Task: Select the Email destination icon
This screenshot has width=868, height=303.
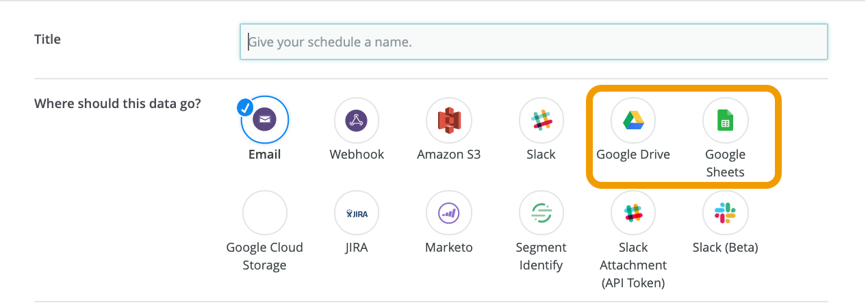Action: point(265,120)
